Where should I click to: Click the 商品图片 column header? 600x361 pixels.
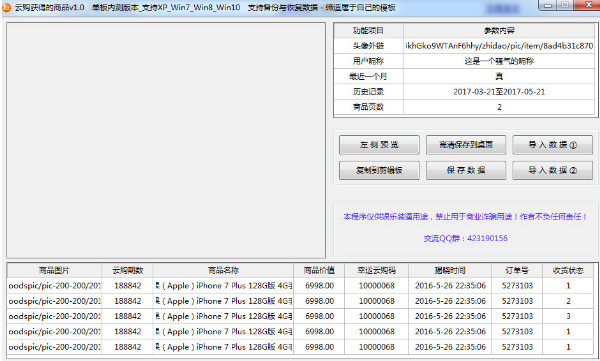(x=54, y=271)
